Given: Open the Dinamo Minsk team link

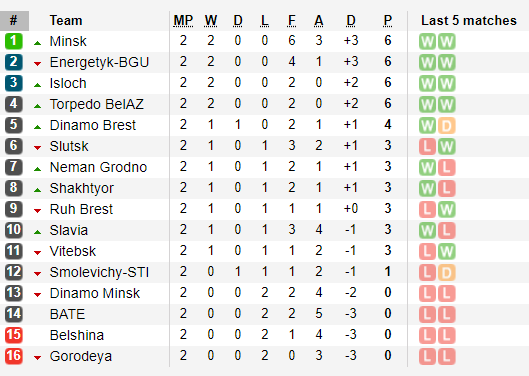Looking at the screenshot, I should (95, 293).
